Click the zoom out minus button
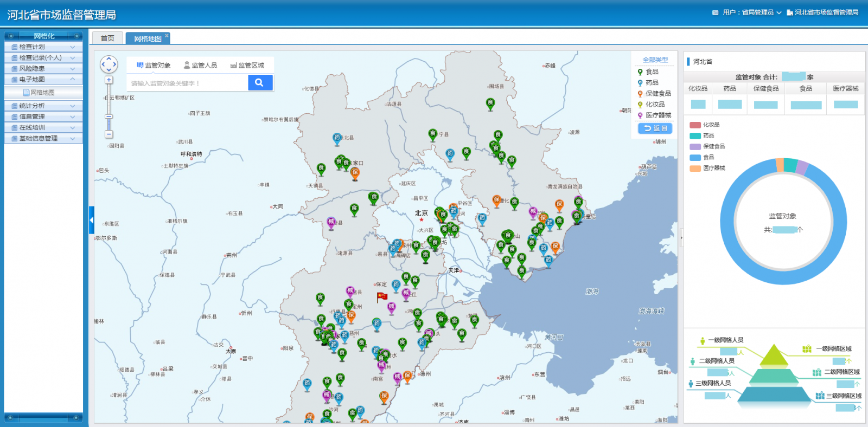Viewport: 868px width, 427px height. (109, 134)
